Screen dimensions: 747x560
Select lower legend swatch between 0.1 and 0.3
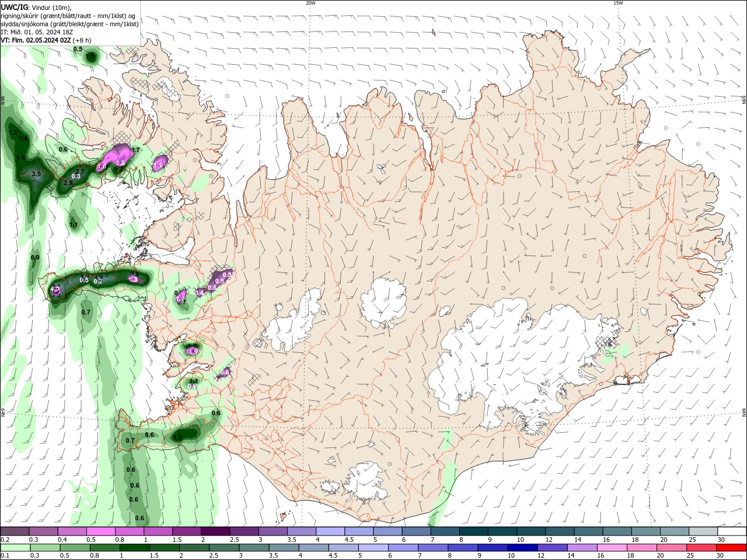click(15, 547)
